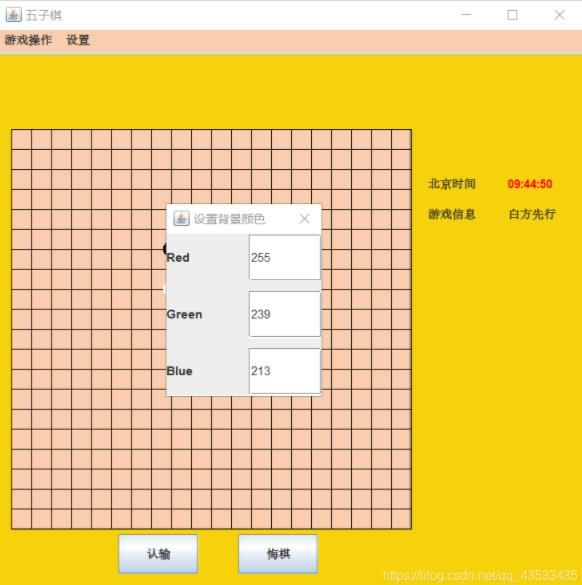The width and height of the screenshot is (582, 585).
Task: Click the 白方先行 status text
Action: 532,214
